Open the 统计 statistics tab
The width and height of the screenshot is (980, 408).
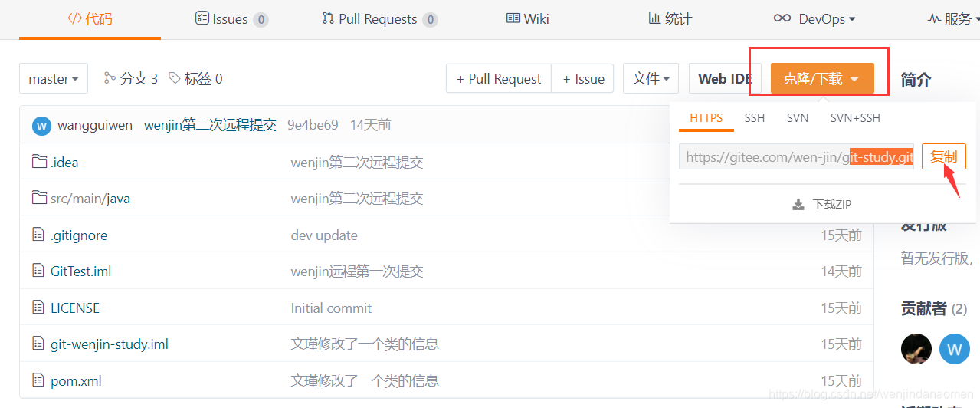point(670,19)
